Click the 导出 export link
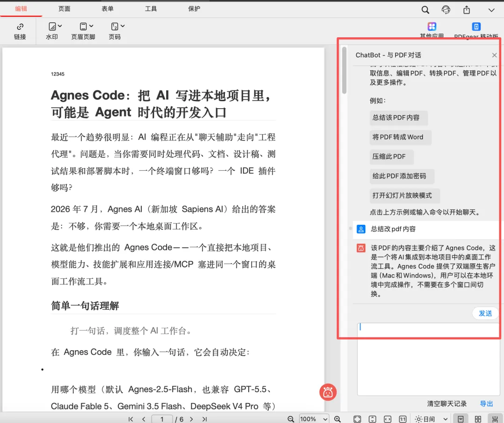Image resolution: width=504 pixels, height=423 pixels. pos(486,404)
